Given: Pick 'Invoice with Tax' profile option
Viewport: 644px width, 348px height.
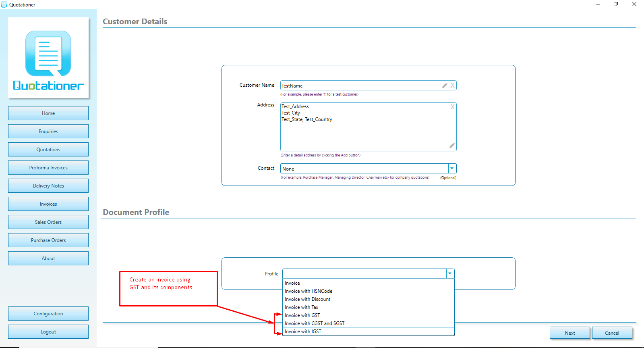Looking at the screenshot, I should [x=369, y=307].
